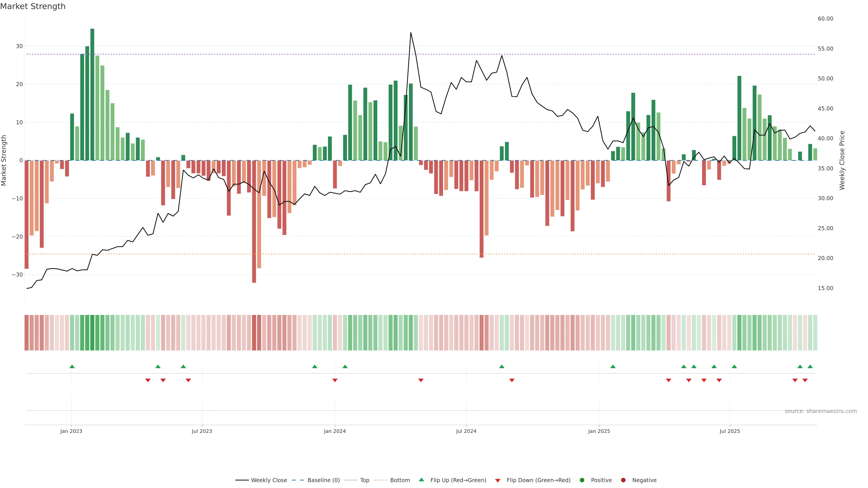The width and height of the screenshot is (868, 488).
Task: Toggle the Weekly Close legend entry
Action: click(x=269, y=480)
